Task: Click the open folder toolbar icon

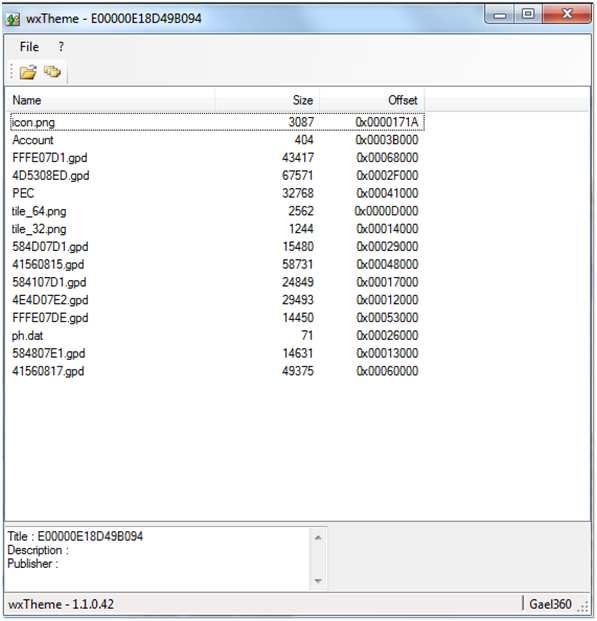Action: point(28,72)
